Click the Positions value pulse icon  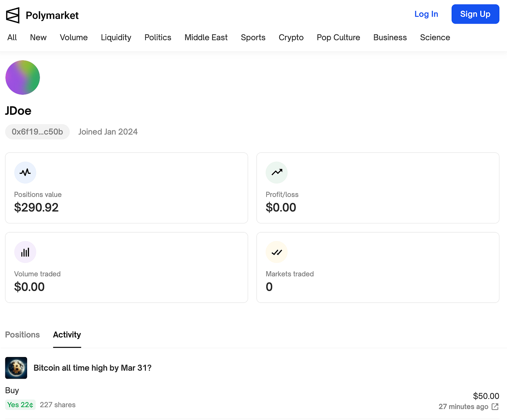pos(25,172)
